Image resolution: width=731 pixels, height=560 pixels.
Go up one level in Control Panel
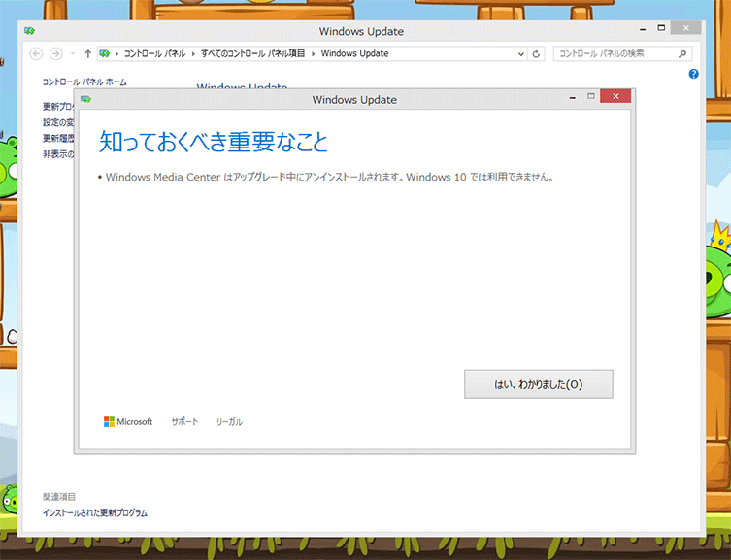(x=87, y=54)
